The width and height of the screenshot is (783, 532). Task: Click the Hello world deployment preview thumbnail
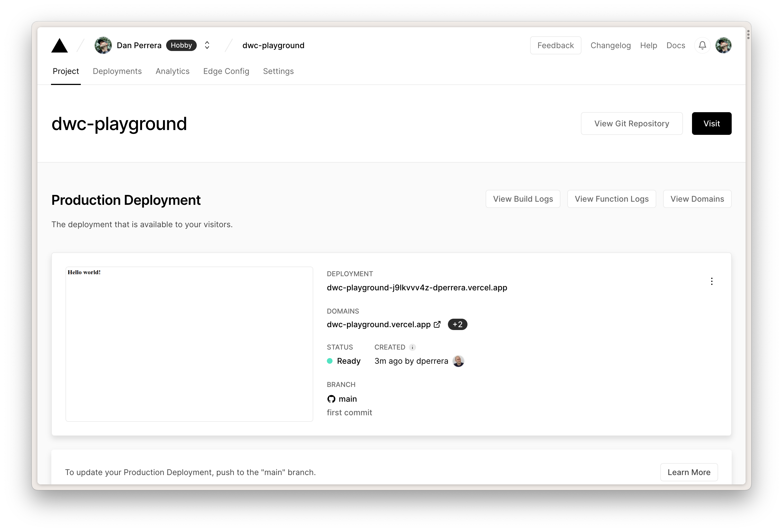click(189, 344)
